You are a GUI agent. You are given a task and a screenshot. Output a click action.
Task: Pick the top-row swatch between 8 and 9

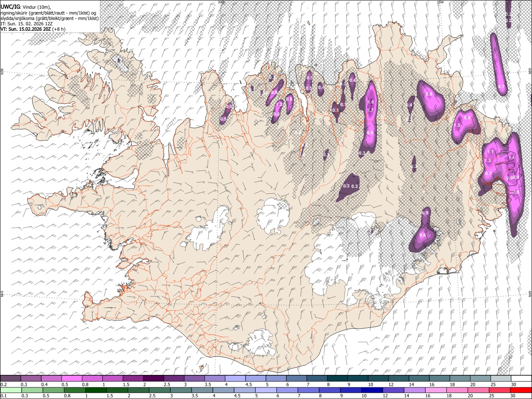(337, 378)
